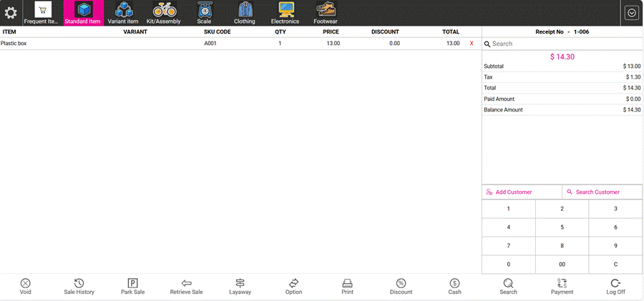644x301 pixels.
Task: Void the current sale
Action: (26, 287)
